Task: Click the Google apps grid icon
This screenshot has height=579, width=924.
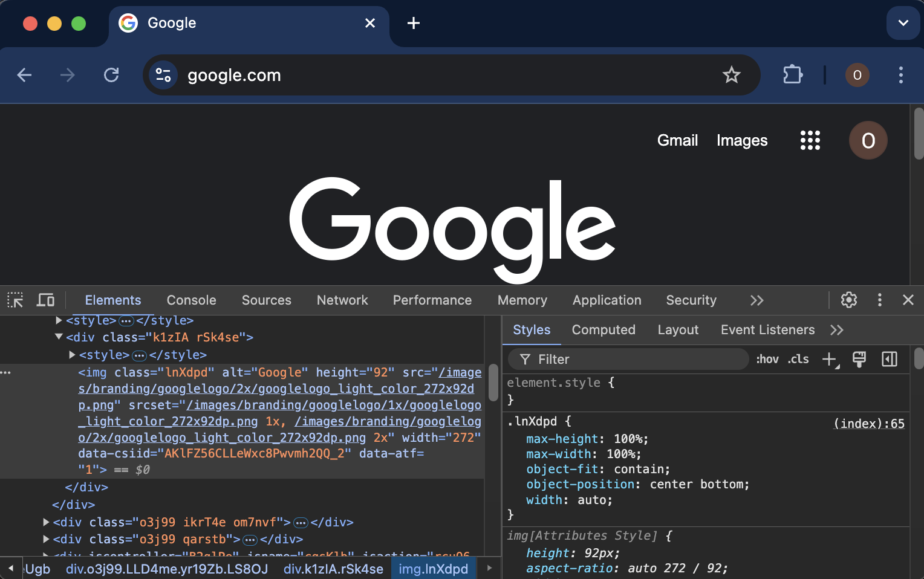Action: click(x=810, y=140)
